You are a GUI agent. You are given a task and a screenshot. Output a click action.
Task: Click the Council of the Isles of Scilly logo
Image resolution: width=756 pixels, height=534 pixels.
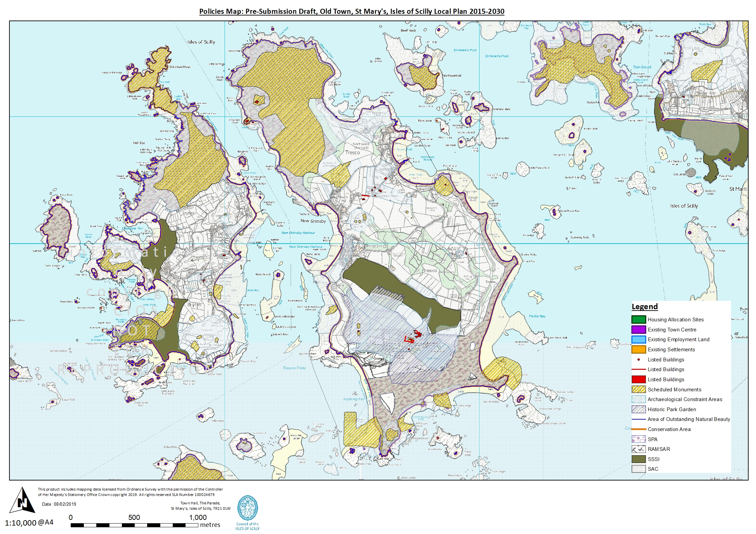248,508
